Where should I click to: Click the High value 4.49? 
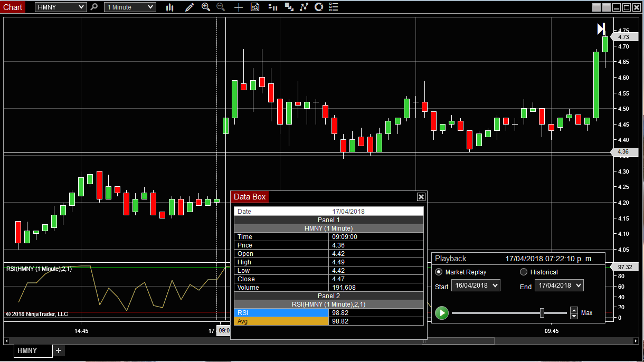338,262
